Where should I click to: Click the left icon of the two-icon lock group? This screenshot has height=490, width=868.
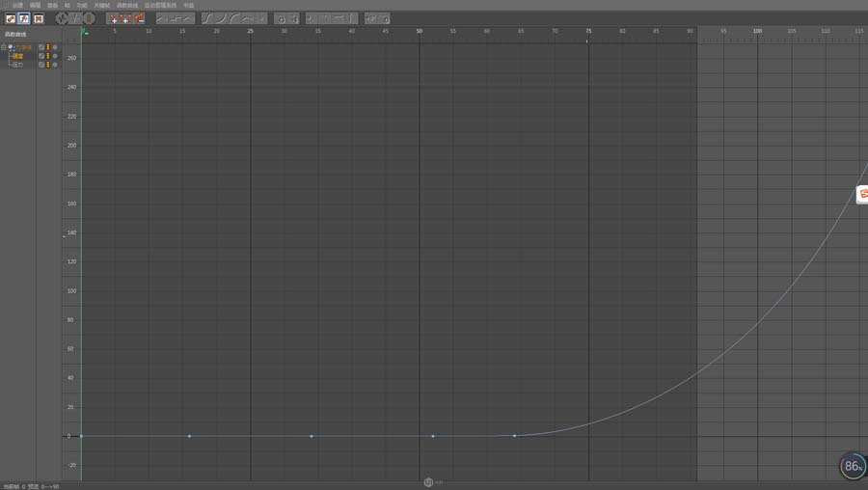coord(281,19)
